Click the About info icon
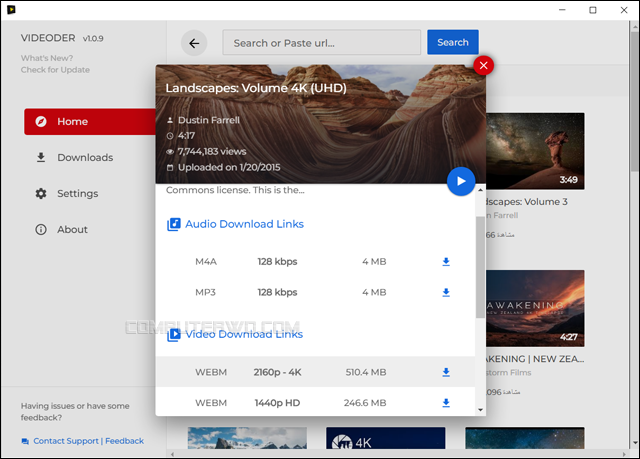 (x=41, y=229)
